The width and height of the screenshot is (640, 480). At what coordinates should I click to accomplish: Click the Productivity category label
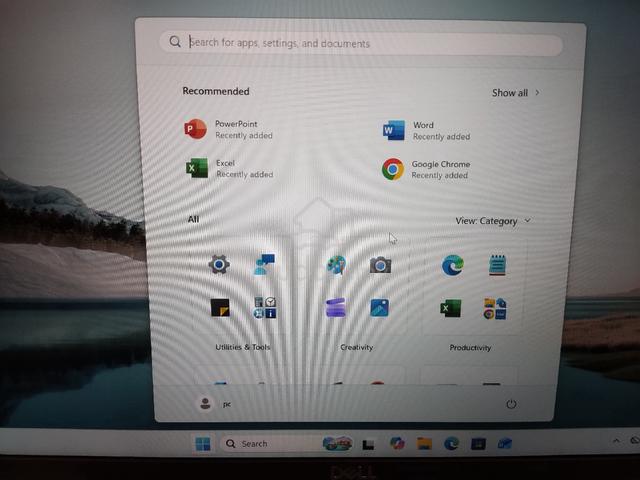pyautogui.click(x=470, y=348)
